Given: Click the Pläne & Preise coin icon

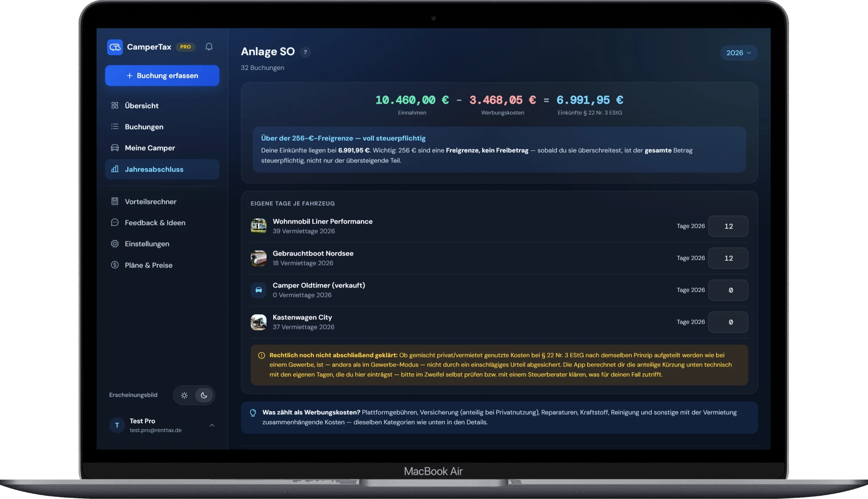Looking at the screenshot, I should 115,265.
